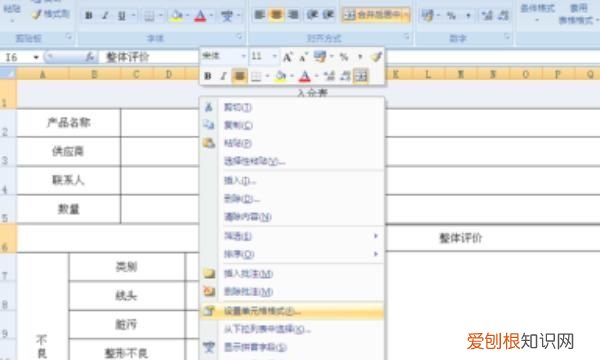Open the ribbon Merge and Center dropdown arrow
Image resolution: width=600 pixels, height=360 pixels.
click(x=406, y=15)
